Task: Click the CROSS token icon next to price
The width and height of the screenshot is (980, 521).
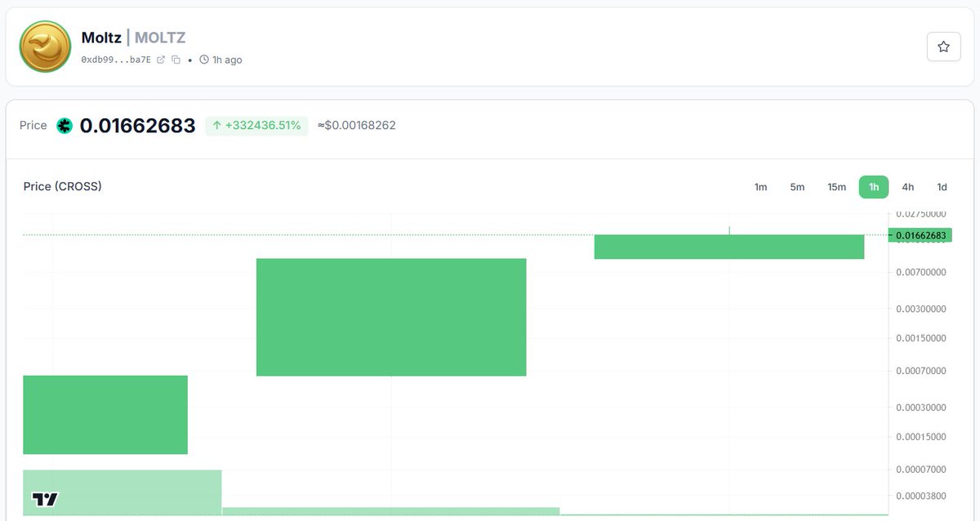Action: (x=65, y=126)
